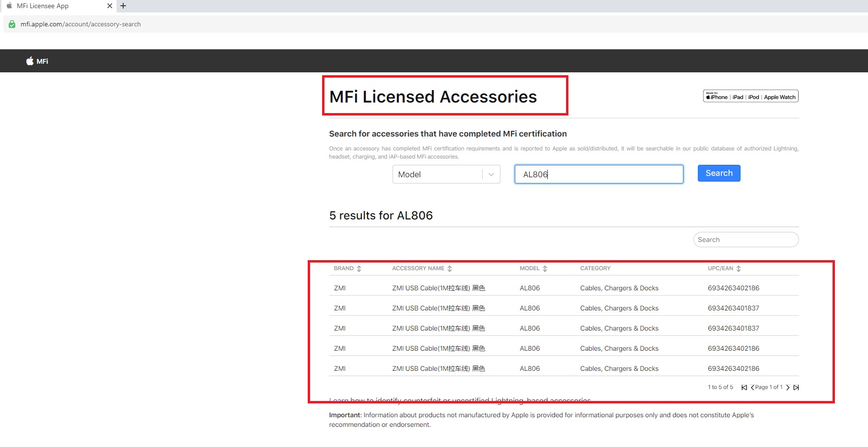Click the Apple MFi logo in header

click(37, 61)
